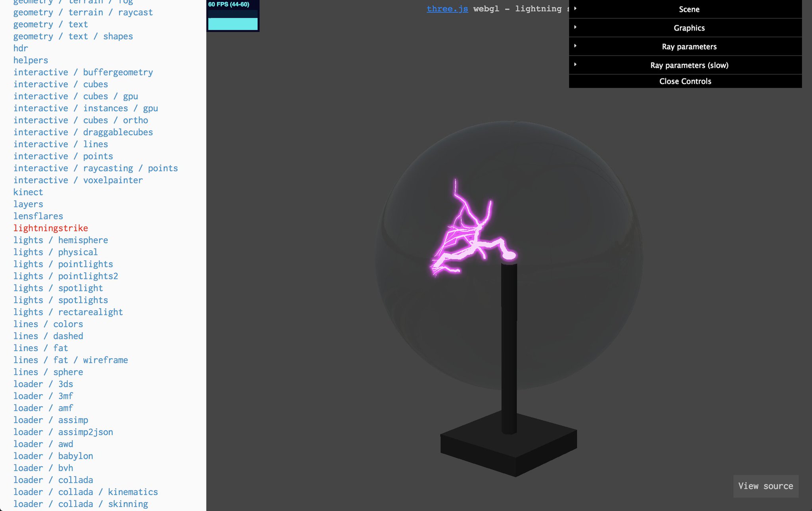Open the lensflares example
The width and height of the screenshot is (812, 511).
(x=38, y=216)
